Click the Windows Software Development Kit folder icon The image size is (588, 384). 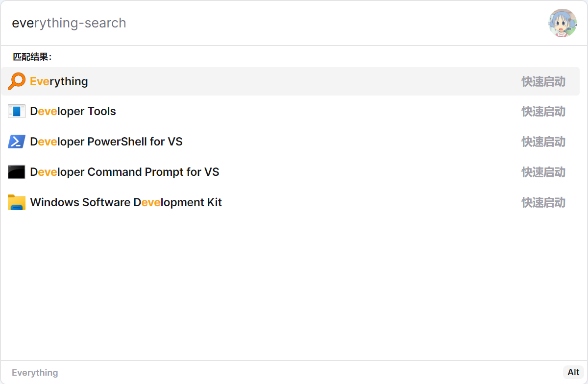[17, 203]
